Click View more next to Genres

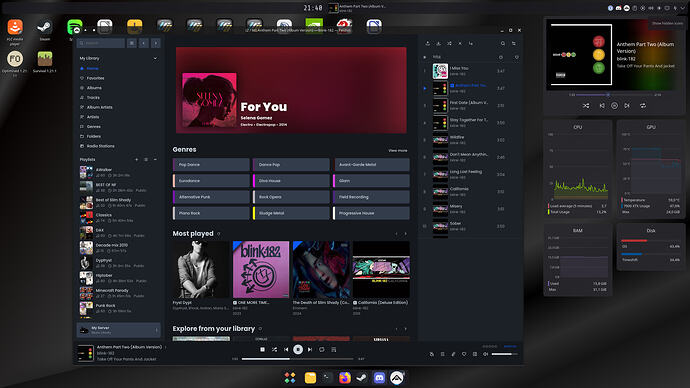(x=397, y=150)
